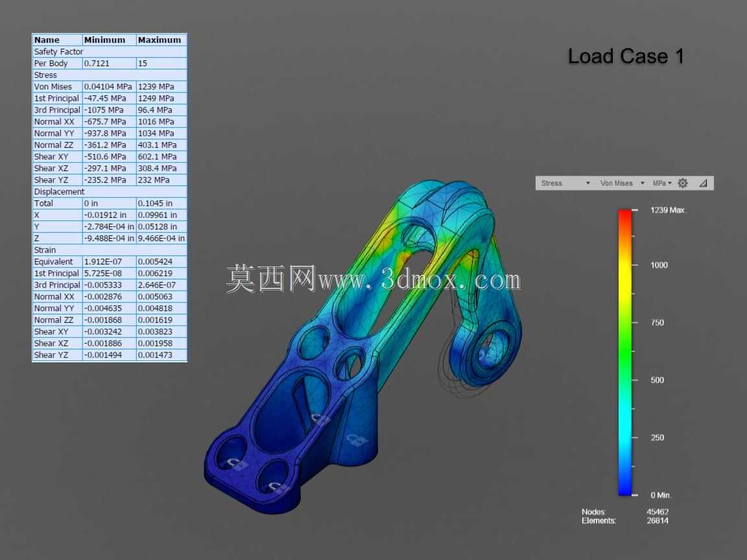The image size is (747, 560).
Task: Click the Von Mises maximum 1239 MPa
Action: [161, 87]
